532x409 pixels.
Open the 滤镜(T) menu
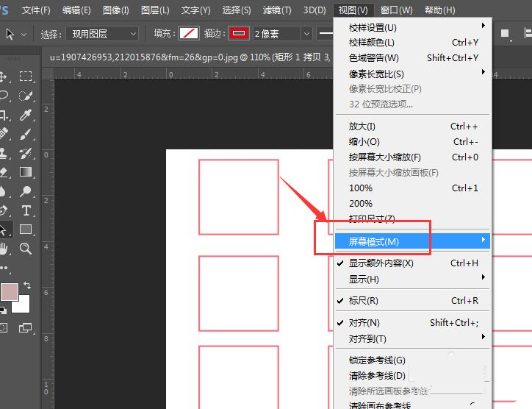point(277,10)
